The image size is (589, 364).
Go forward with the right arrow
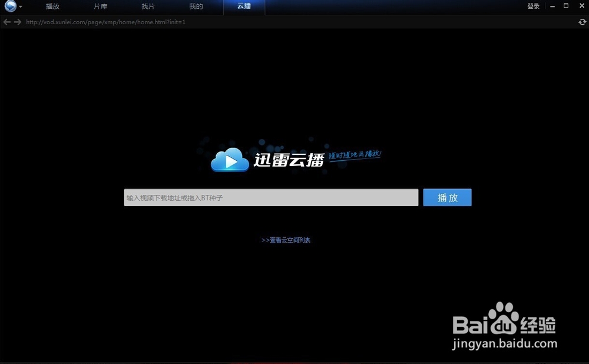(18, 22)
